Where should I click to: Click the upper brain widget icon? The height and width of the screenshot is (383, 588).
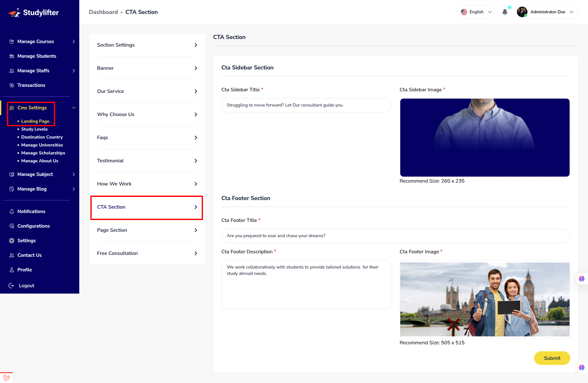tap(582, 279)
